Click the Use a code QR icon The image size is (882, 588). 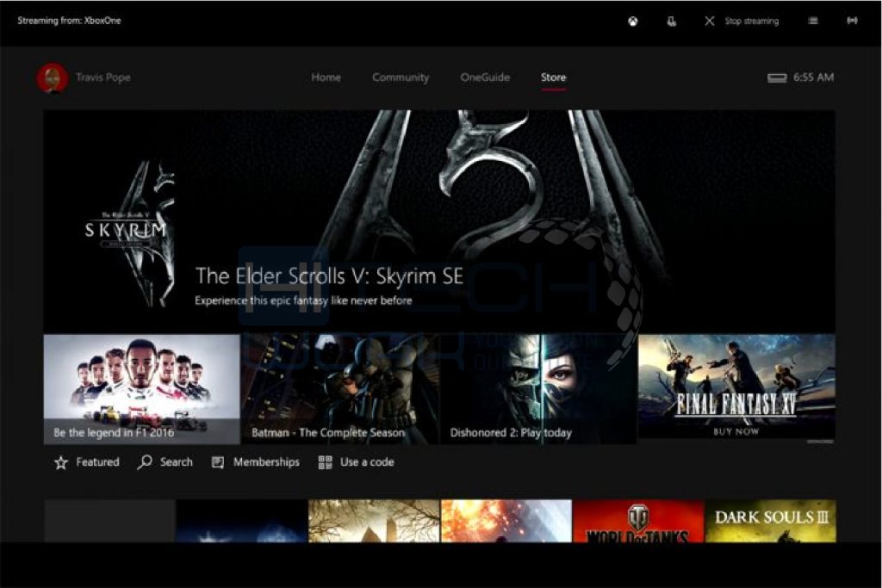tap(325, 462)
